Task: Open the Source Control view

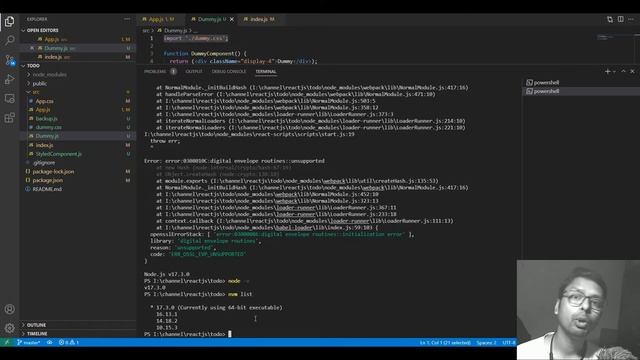Action: 9,60
